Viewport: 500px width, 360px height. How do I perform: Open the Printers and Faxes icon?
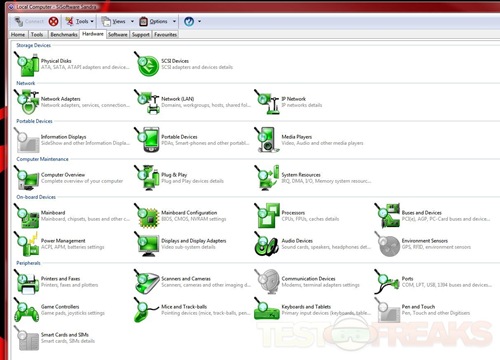point(27,282)
